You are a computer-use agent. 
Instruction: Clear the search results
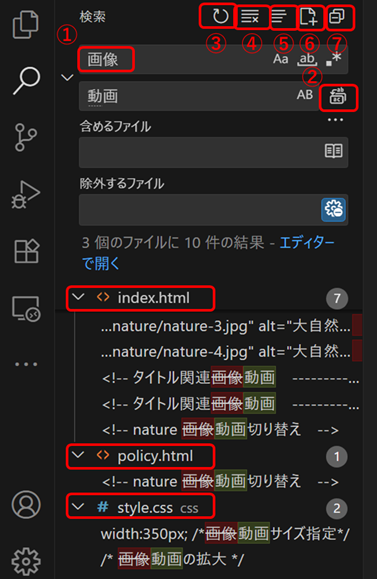(x=250, y=16)
